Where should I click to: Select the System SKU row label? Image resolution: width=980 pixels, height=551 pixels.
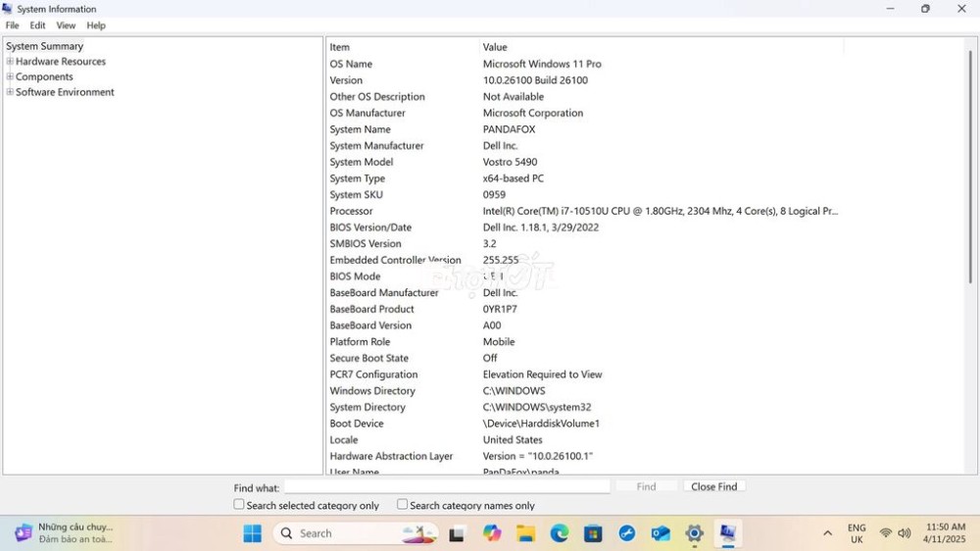pos(357,194)
